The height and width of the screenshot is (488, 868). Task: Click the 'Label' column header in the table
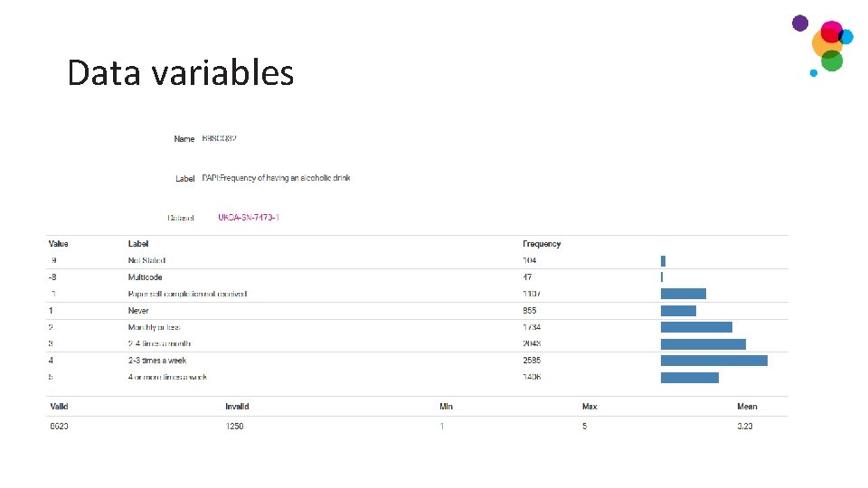[x=137, y=243]
